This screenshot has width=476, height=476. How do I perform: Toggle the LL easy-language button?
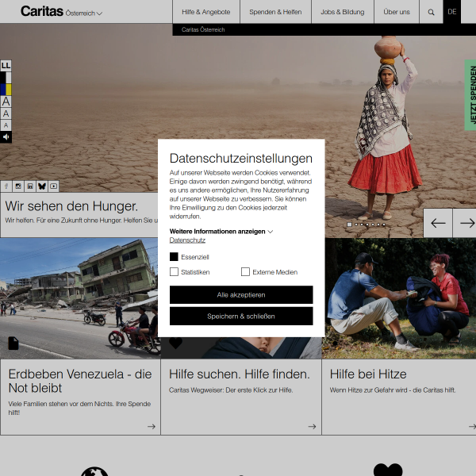tap(6, 65)
